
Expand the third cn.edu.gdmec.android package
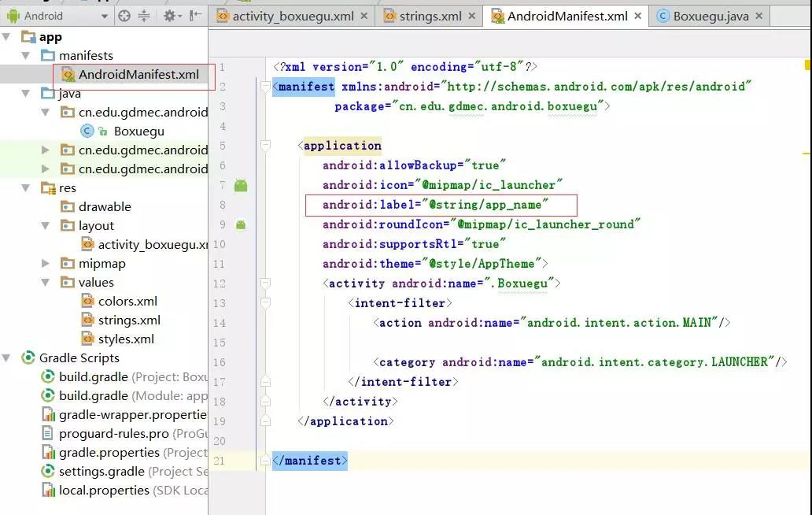(x=46, y=169)
